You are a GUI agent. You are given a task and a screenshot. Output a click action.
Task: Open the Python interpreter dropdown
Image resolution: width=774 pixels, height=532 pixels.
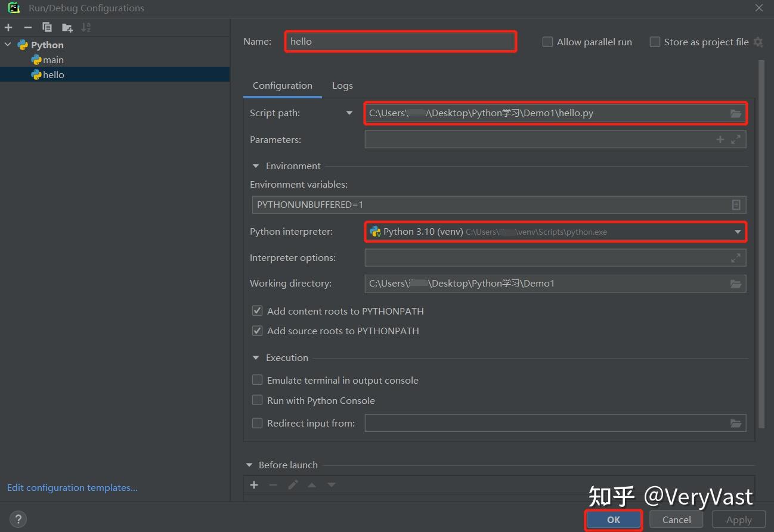[738, 232]
